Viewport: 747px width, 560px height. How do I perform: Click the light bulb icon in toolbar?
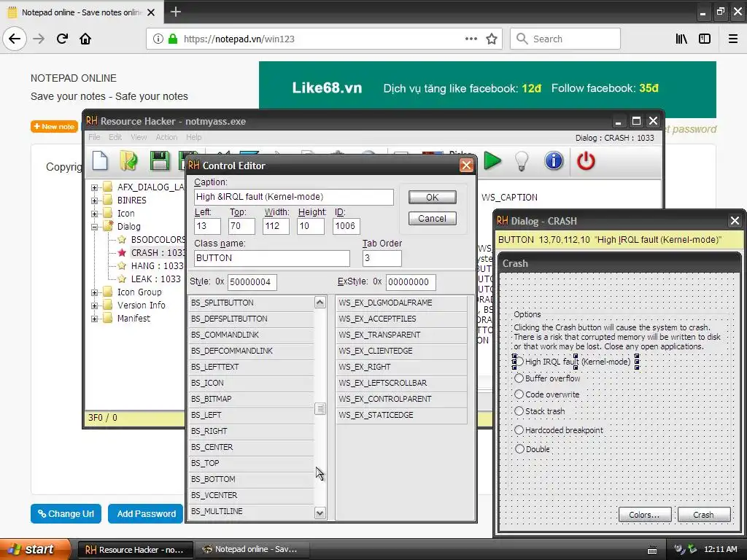[522, 161]
